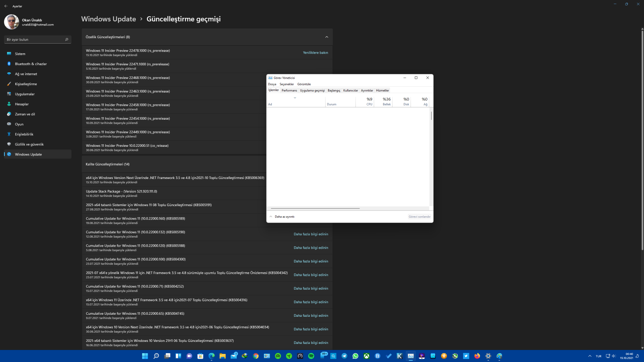The height and width of the screenshot is (362, 644).
Task: Open Telegram from the taskbar
Action: [344, 356]
